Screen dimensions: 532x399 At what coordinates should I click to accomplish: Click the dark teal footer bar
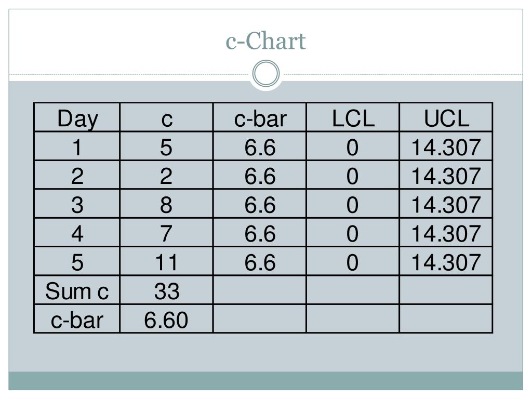265,381
